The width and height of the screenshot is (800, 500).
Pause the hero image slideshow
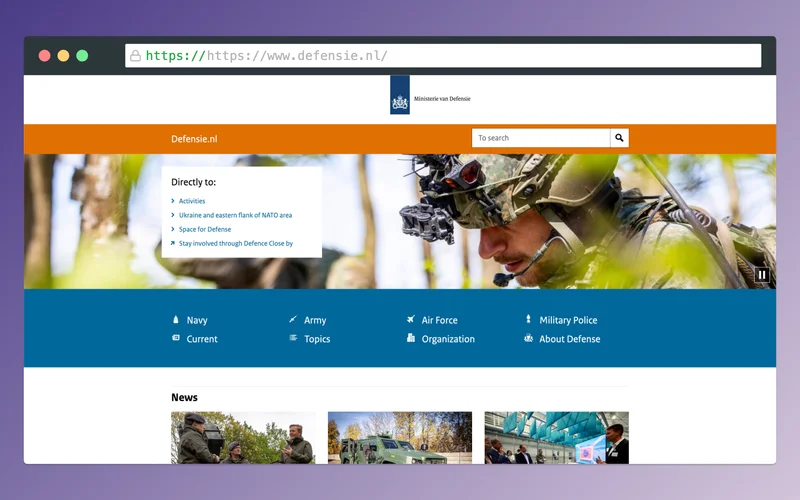click(x=762, y=275)
